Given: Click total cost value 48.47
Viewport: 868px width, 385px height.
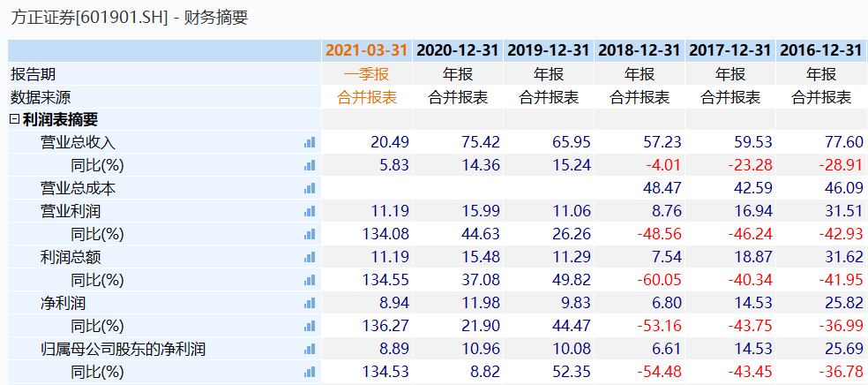Looking at the screenshot, I should click(x=662, y=188).
